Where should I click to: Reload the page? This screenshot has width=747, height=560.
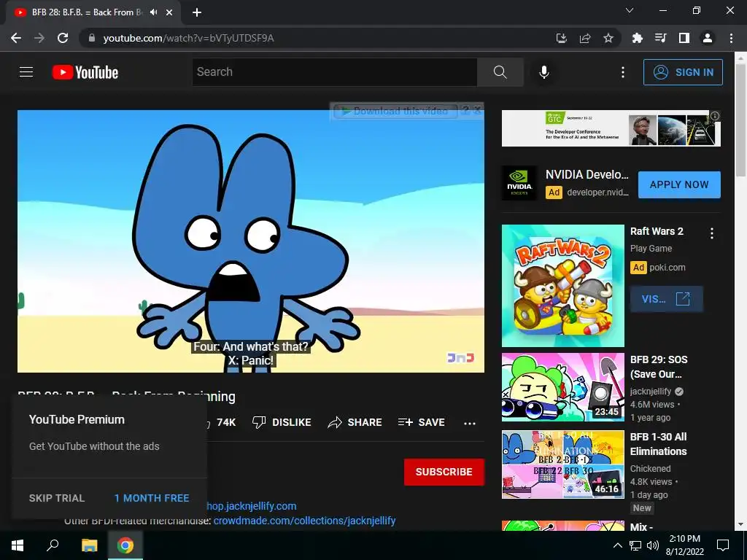(x=63, y=38)
